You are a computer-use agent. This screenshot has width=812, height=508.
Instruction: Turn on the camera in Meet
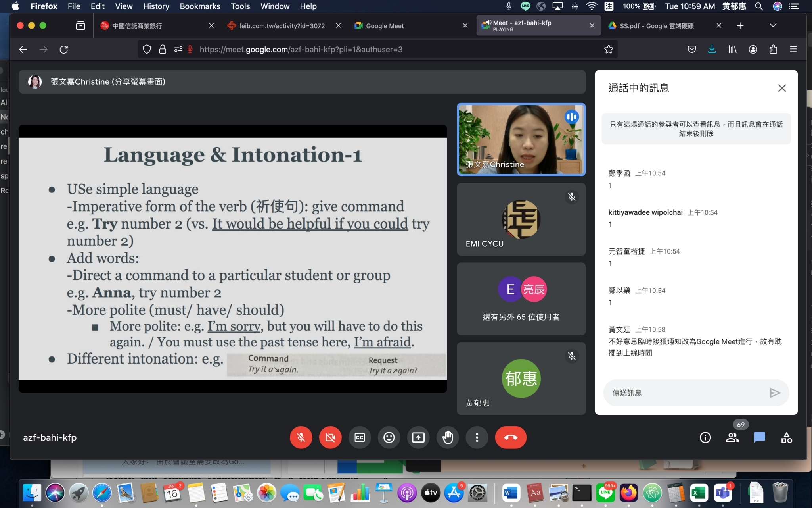pos(330,437)
